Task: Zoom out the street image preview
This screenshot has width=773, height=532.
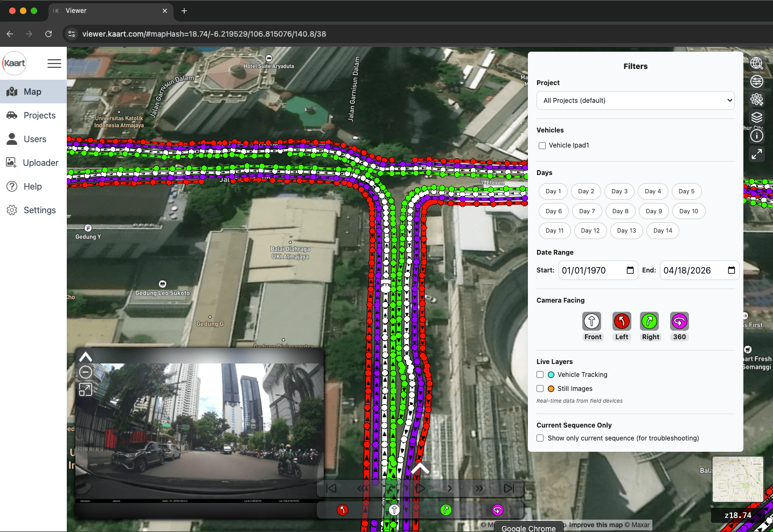Action: point(85,372)
